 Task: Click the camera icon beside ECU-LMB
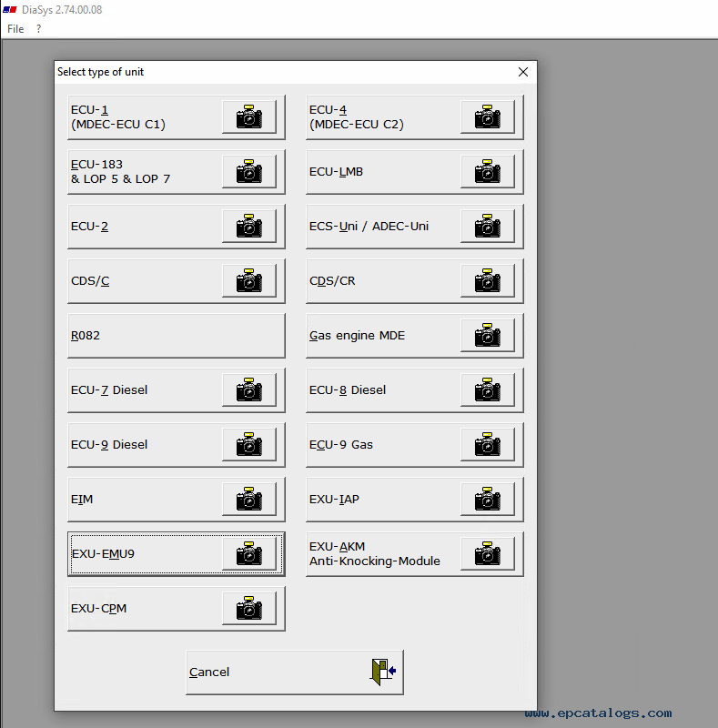coord(487,172)
